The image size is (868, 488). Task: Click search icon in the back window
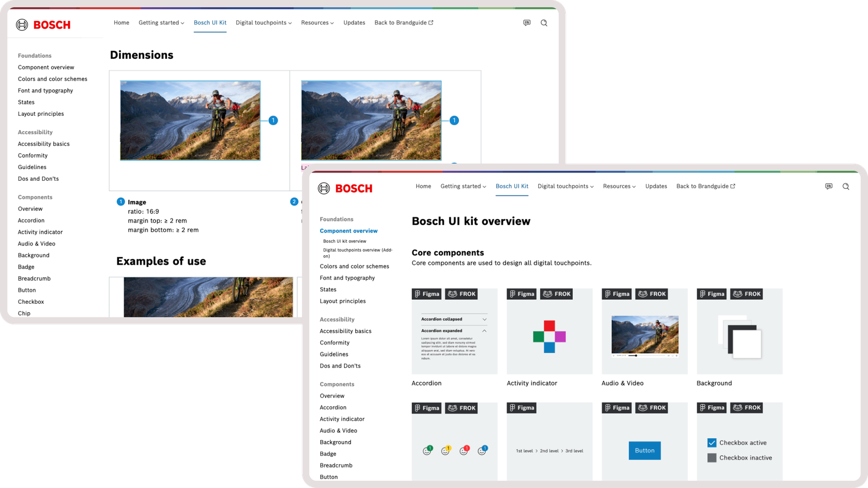pyautogui.click(x=544, y=23)
